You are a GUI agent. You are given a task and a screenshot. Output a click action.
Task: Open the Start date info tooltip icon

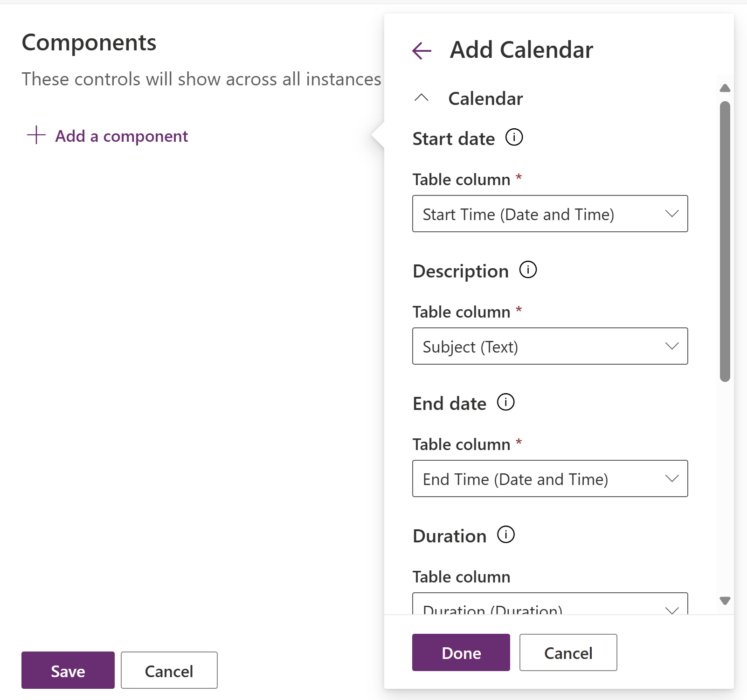tap(514, 137)
